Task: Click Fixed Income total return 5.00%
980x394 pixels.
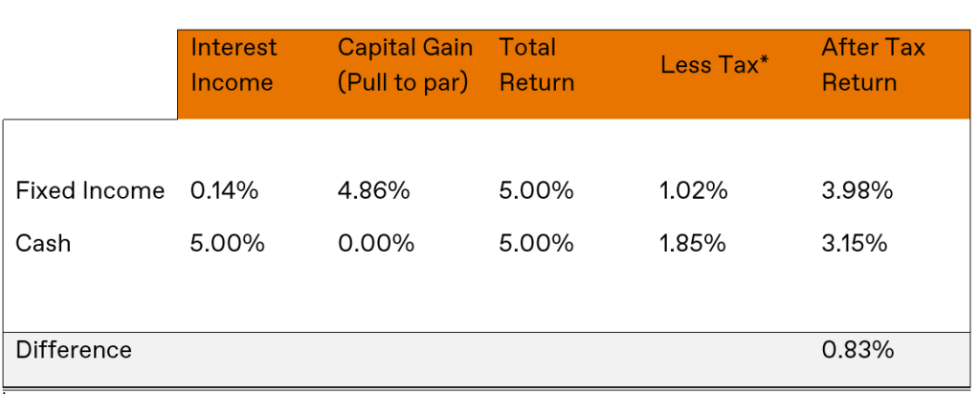Action: coord(536,190)
